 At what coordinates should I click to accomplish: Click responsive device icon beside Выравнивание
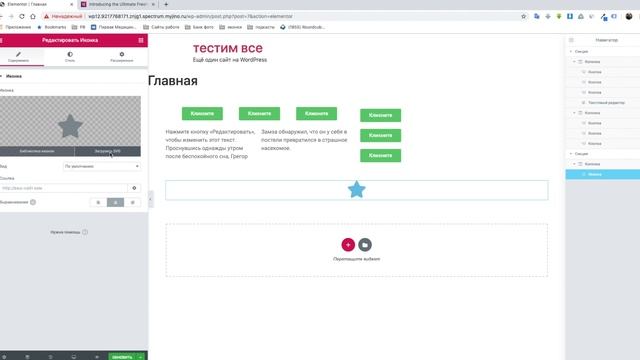pos(33,202)
